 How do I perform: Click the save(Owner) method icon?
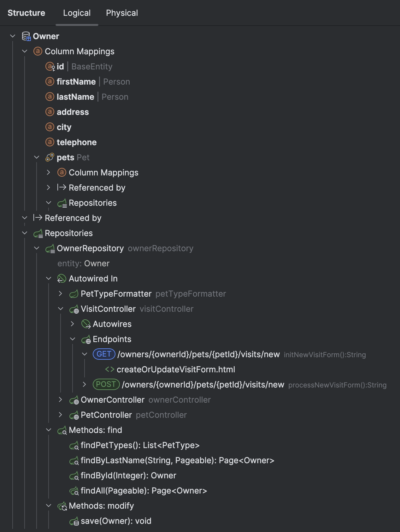[75, 521]
